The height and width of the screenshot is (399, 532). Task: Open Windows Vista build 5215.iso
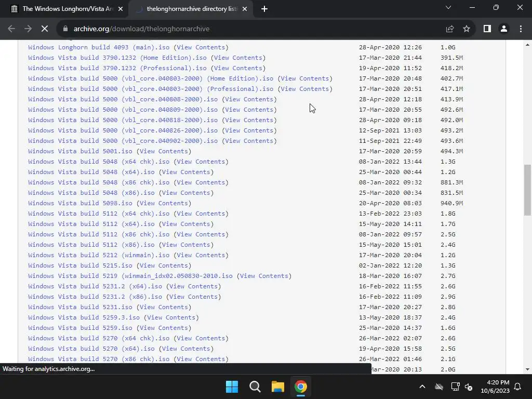click(80, 265)
